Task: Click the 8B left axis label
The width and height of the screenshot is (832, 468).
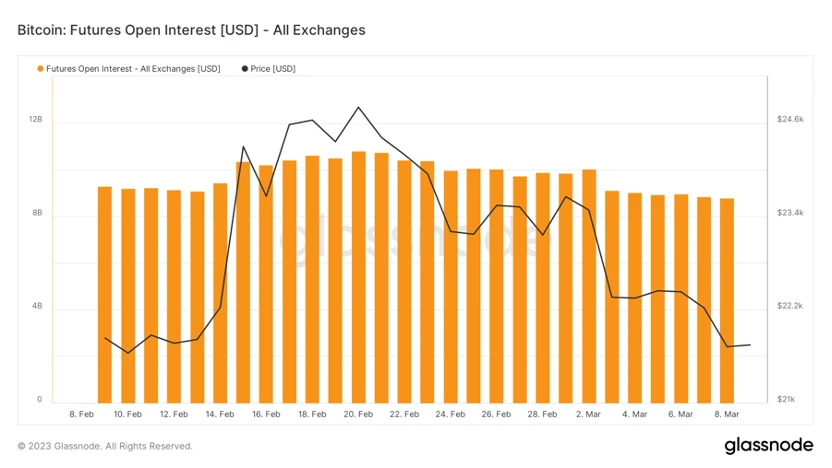Action: pyautogui.click(x=37, y=213)
